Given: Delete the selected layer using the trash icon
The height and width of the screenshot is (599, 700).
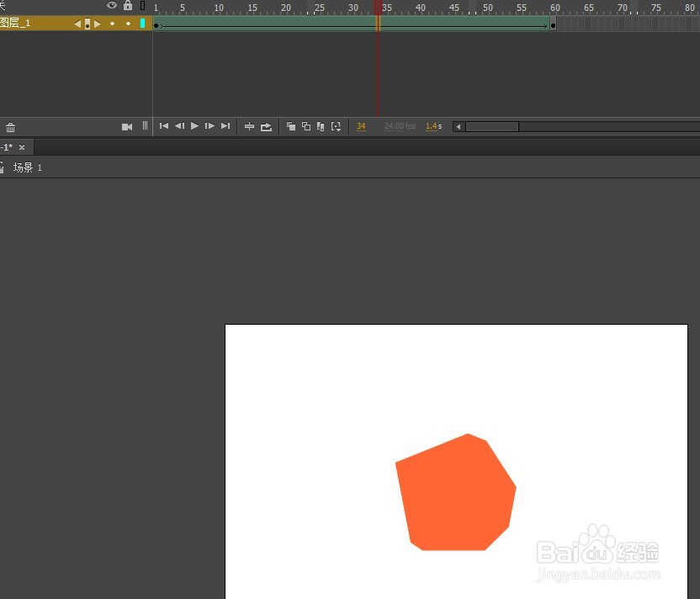Looking at the screenshot, I should click(x=10, y=126).
